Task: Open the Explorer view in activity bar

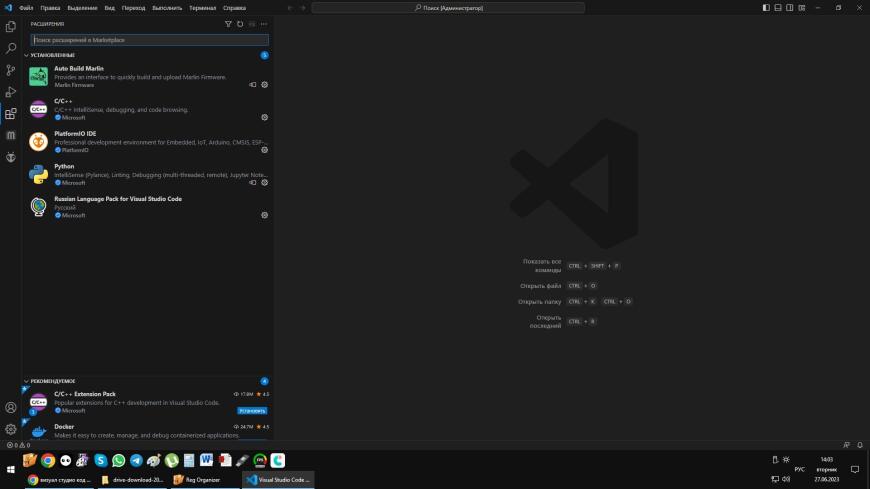Action: click(11, 27)
